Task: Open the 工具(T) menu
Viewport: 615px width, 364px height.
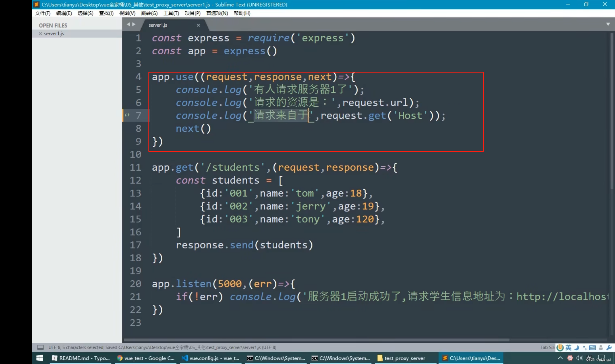Action: click(x=171, y=13)
